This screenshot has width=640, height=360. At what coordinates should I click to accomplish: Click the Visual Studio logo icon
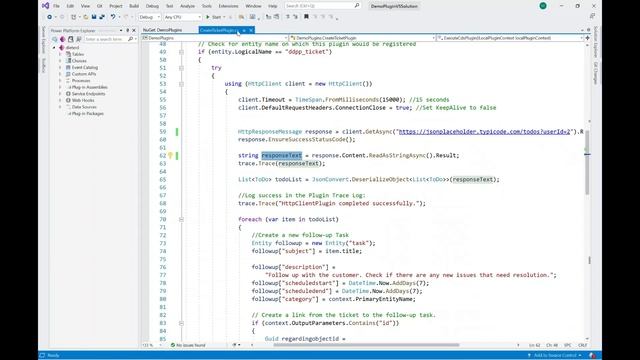(x=46, y=6)
